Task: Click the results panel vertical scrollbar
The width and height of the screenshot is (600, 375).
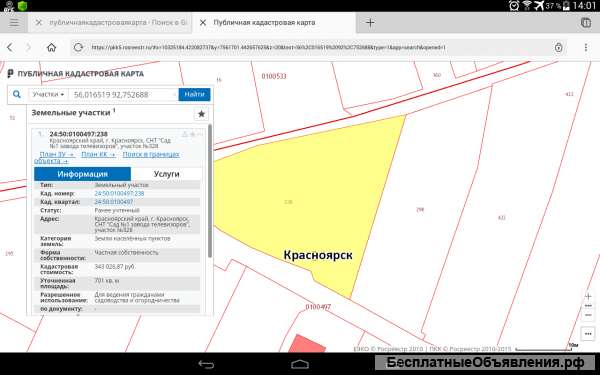Action: (x=210, y=191)
